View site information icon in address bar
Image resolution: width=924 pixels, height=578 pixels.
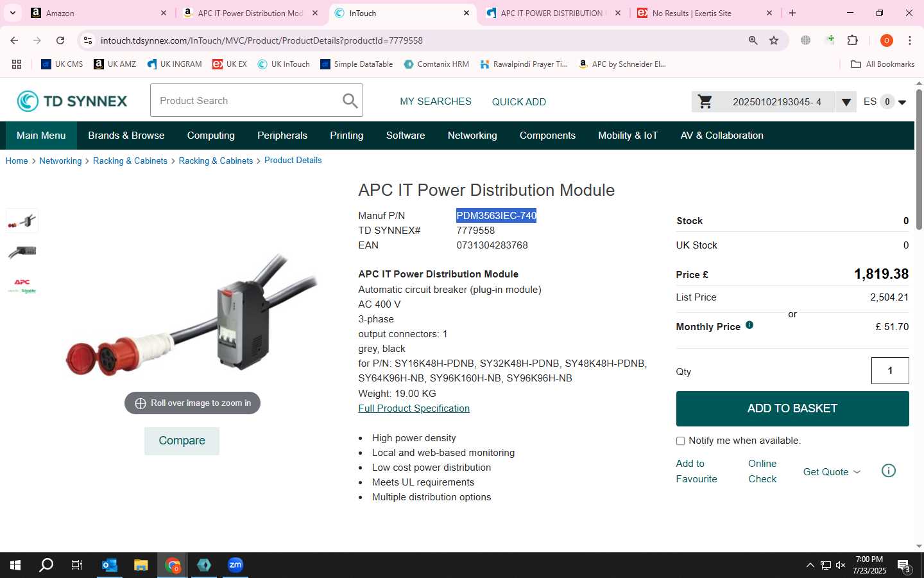click(88, 40)
